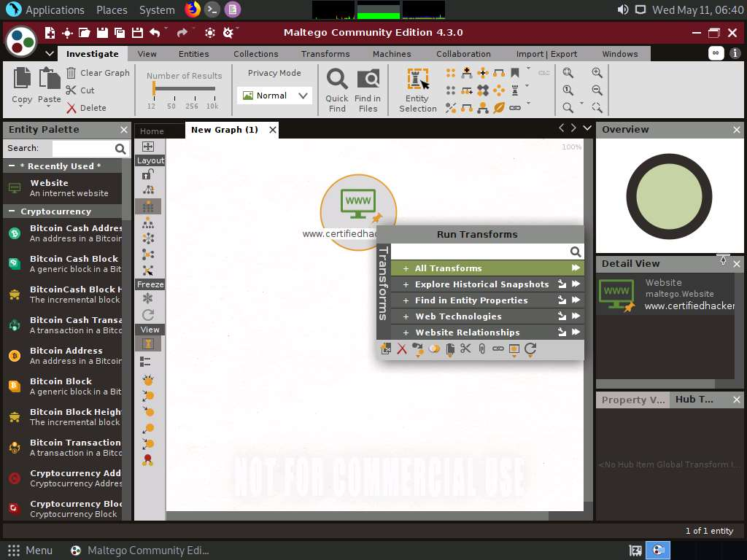Switch to the Collections tab
This screenshot has width=747, height=560.
pyautogui.click(x=256, y=54)
